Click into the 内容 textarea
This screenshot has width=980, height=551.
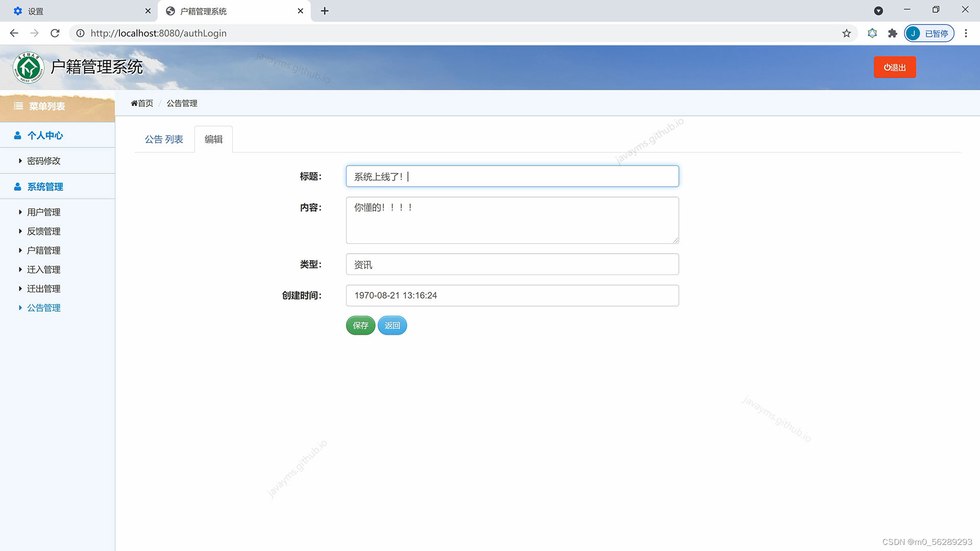click(x=512, y=220)
